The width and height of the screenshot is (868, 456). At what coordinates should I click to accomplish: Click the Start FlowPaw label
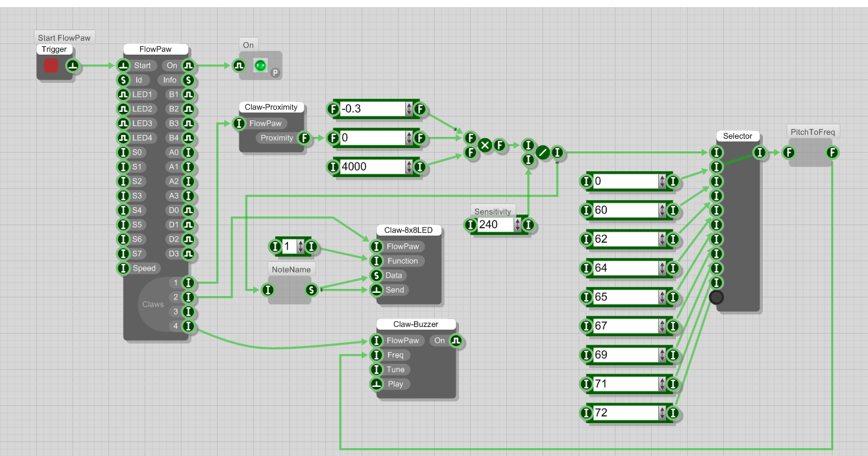tap(64, 38)
